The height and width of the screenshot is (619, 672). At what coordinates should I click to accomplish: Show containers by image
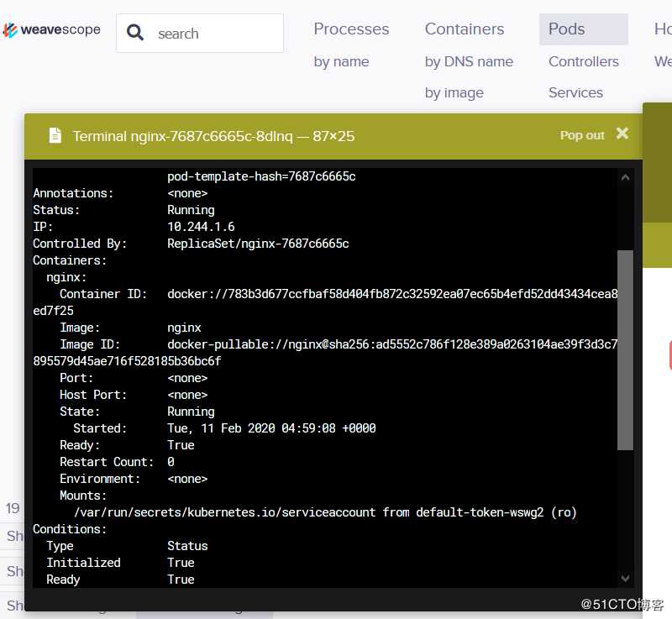[x=454, y=93]
